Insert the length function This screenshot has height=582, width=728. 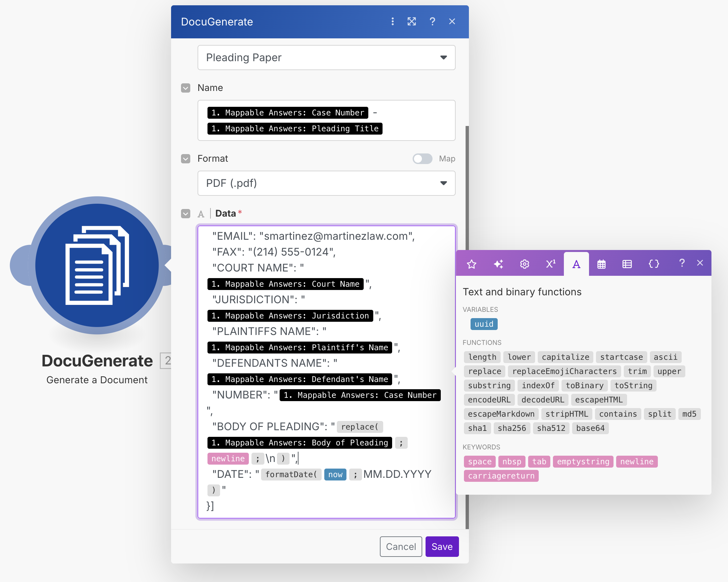(x=482, y=357)
